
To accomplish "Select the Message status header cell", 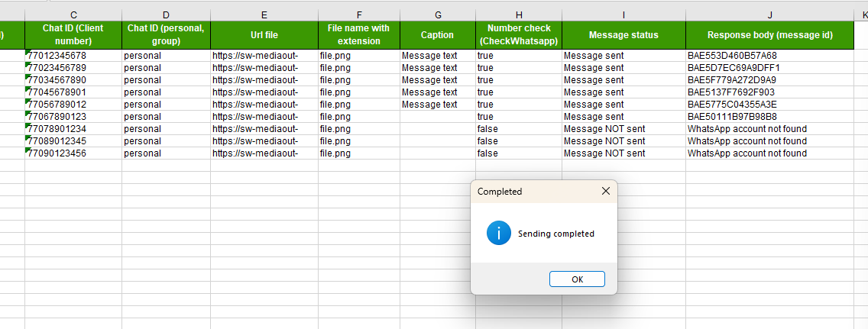I will tap(623, 35).
